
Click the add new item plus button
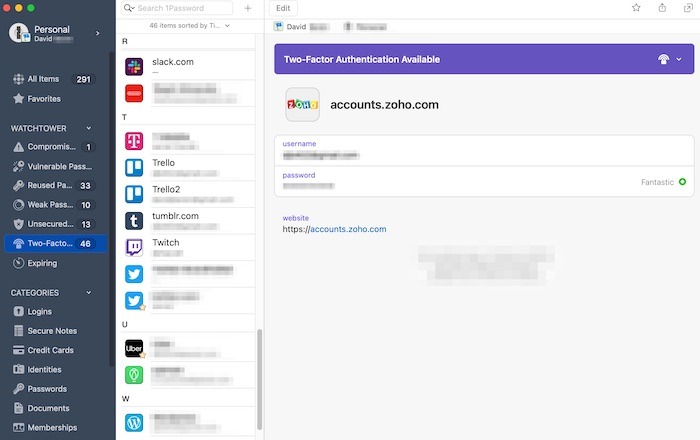(247, 8)
